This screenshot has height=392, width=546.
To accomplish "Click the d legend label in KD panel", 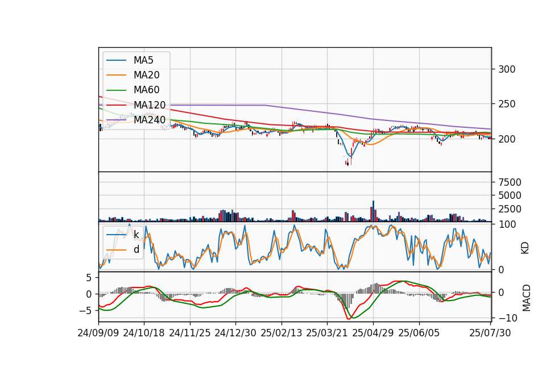I will click(x=136, y=249).
